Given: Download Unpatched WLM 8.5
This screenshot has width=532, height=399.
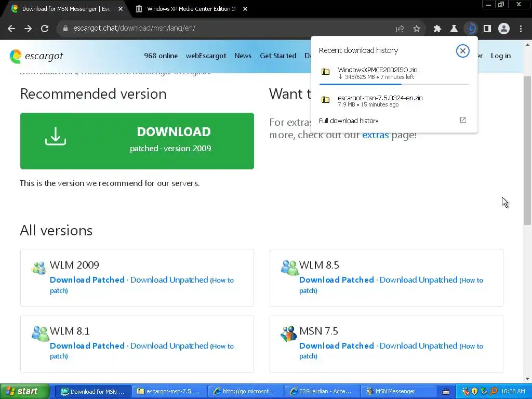Looking at the screenshot, I should tap(418, 280).
